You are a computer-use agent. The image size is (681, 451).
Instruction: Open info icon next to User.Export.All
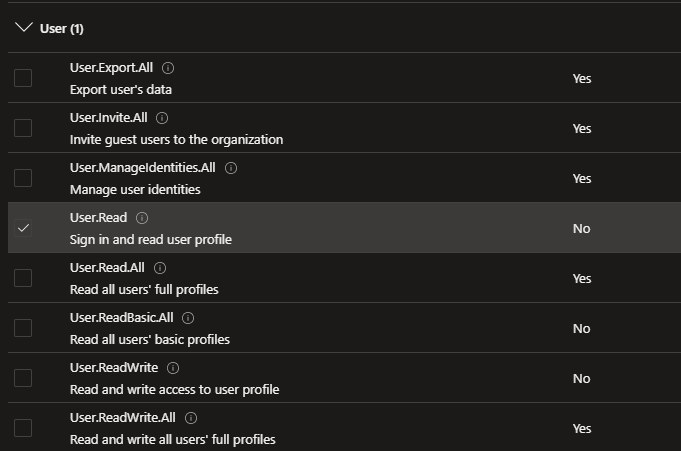coord(168,68)
